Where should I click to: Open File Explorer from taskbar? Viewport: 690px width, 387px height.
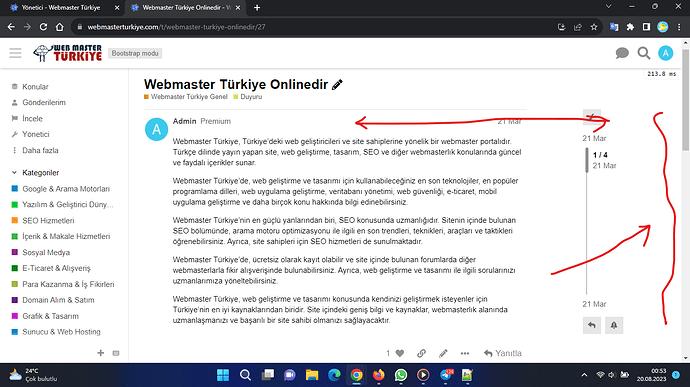312,375
